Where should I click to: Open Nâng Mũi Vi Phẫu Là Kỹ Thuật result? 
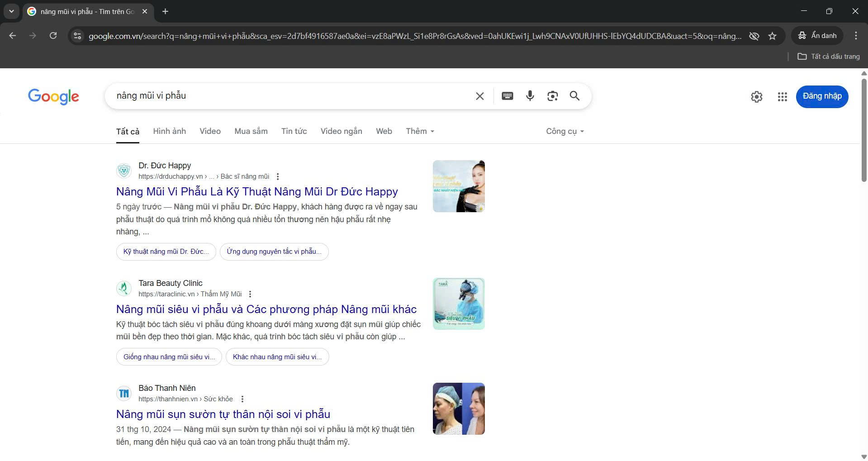tap(257, 191)
